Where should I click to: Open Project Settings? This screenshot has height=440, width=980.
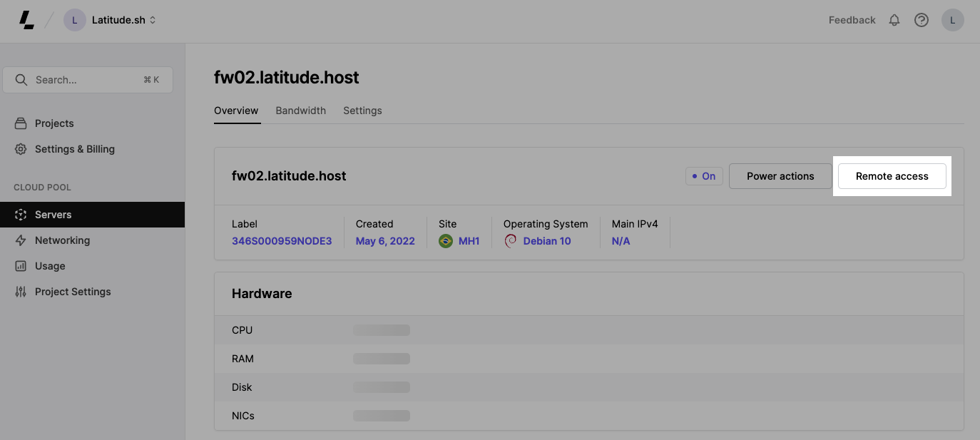coord(73,292)
